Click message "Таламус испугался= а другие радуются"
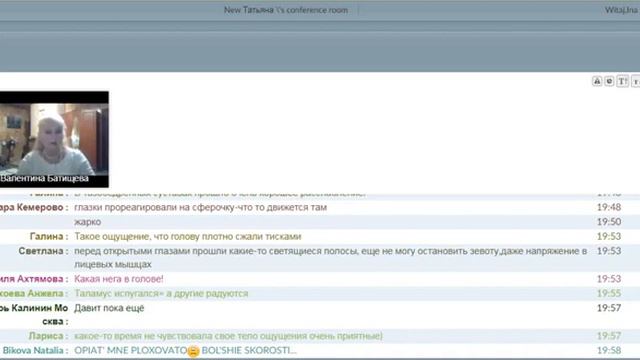640x360 pixels. pos(161,293)
